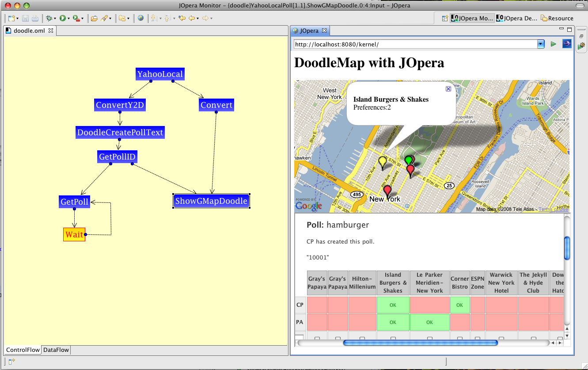Switch to the ControlFlow tab
This screenshot has height=370, width=588.
coord(23,350)
